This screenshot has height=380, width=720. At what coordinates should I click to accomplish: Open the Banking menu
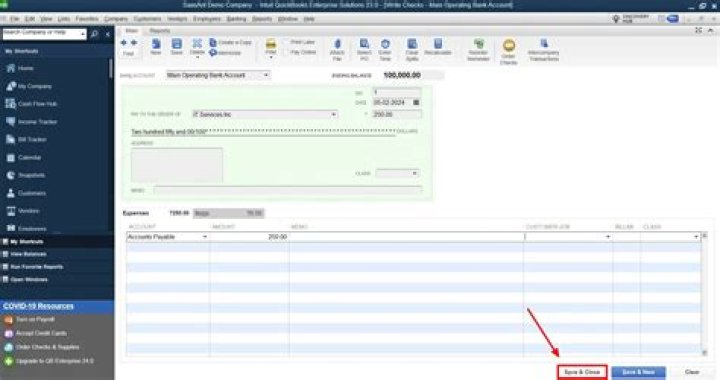[236, 19]
